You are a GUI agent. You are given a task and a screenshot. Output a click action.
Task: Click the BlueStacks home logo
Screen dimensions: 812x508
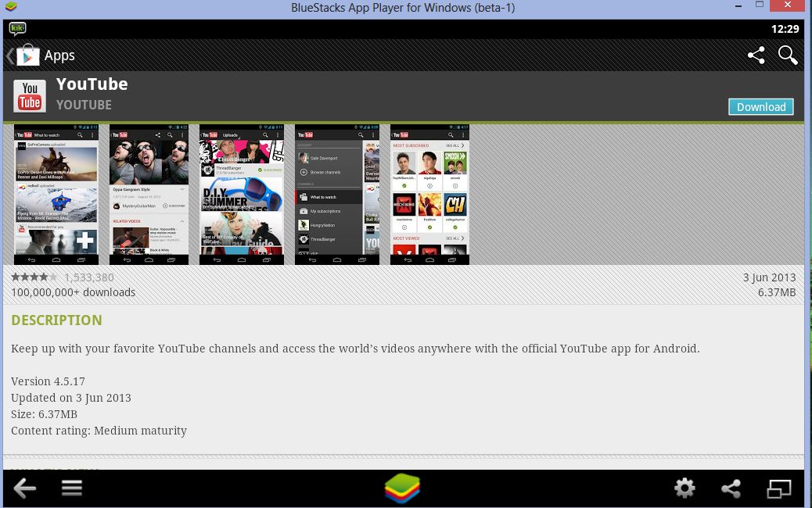click(402, 488)
